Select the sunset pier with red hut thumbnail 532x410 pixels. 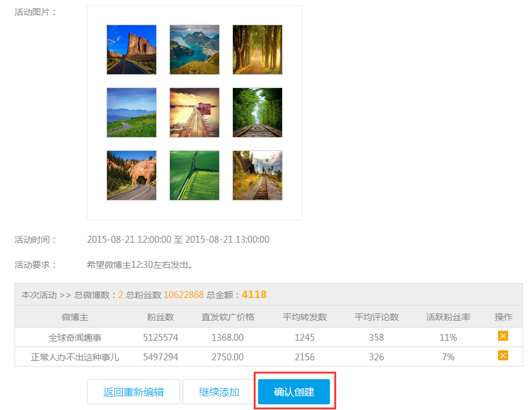point(195,113)
